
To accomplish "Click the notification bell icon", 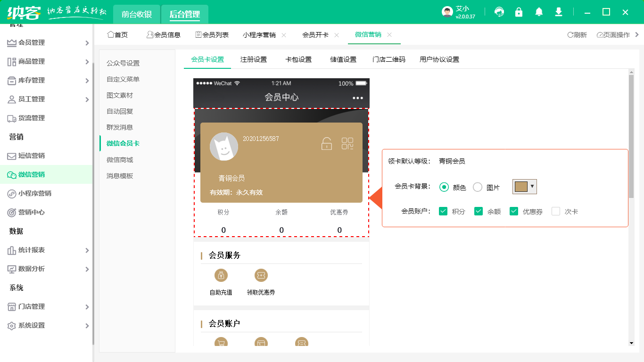I will [539, 12].
